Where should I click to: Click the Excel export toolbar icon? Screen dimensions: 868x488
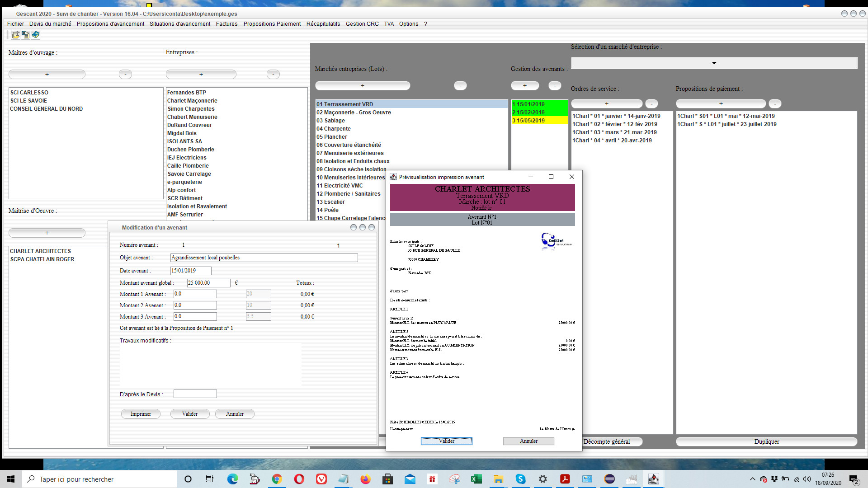tap(26, 35)
